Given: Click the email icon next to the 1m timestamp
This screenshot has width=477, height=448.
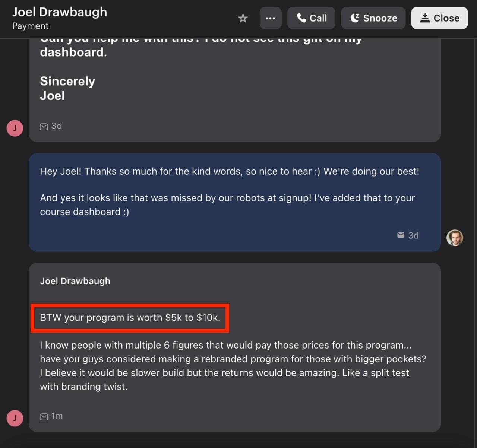Looking at the screenshot, I should pos(44,417).
